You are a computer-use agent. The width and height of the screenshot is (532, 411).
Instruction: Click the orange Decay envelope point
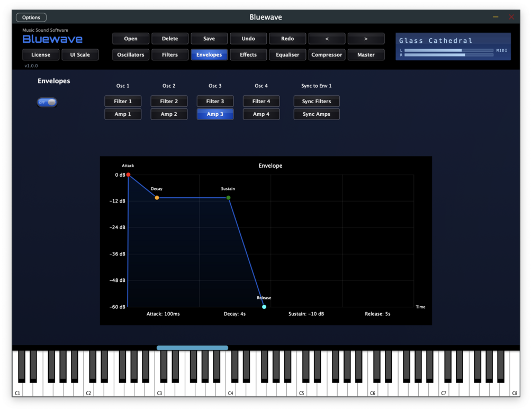(x=157, y=198)
